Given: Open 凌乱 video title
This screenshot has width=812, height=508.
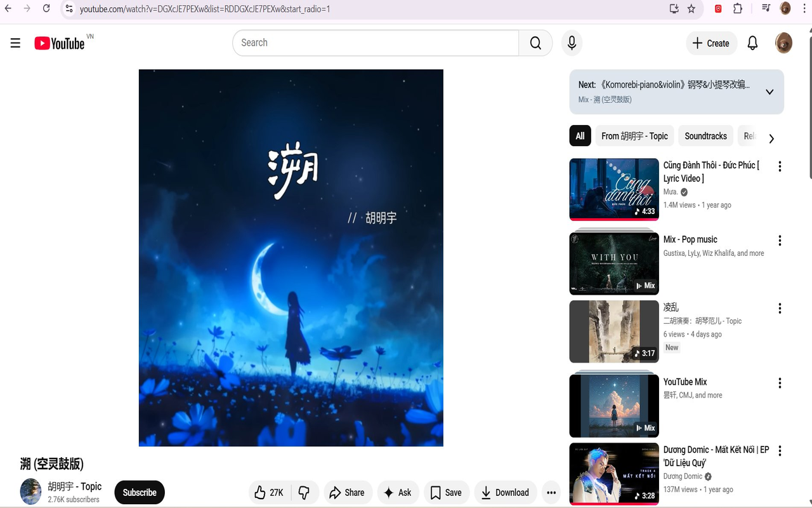Looking at the screenshot, I should [671, 307].
